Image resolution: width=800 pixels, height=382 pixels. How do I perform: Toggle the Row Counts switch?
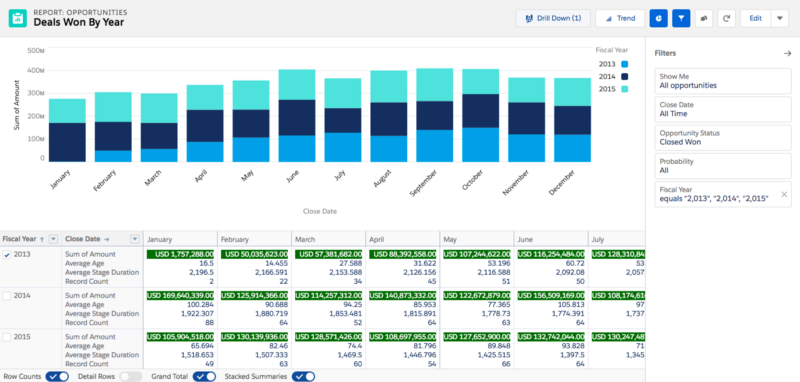[x=57, y=376]
